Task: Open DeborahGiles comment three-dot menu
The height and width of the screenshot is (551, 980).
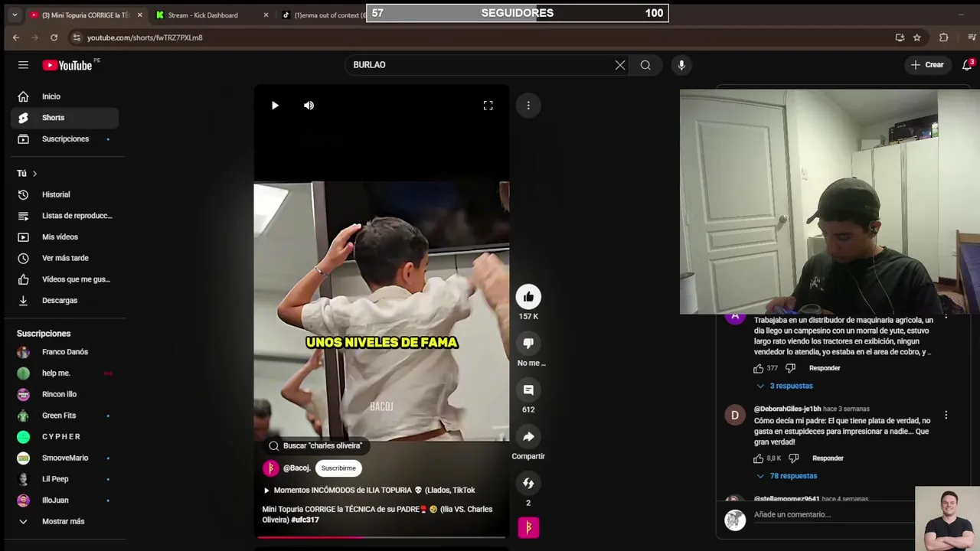Action: 946,415
